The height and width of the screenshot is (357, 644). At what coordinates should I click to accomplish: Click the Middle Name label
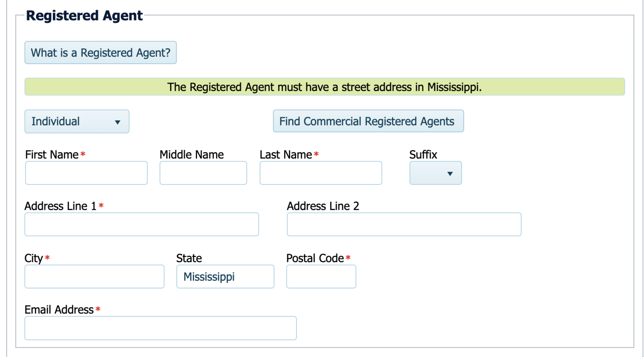click(x=192, y=154)
